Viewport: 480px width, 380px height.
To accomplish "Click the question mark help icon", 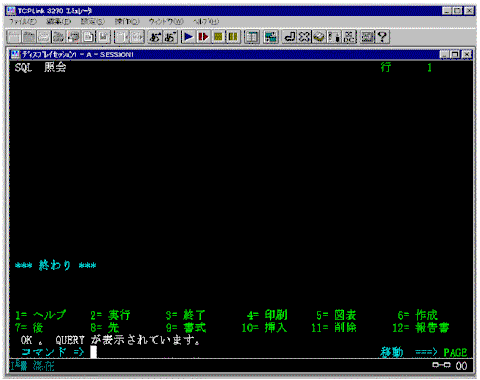I will pos(383,37).
